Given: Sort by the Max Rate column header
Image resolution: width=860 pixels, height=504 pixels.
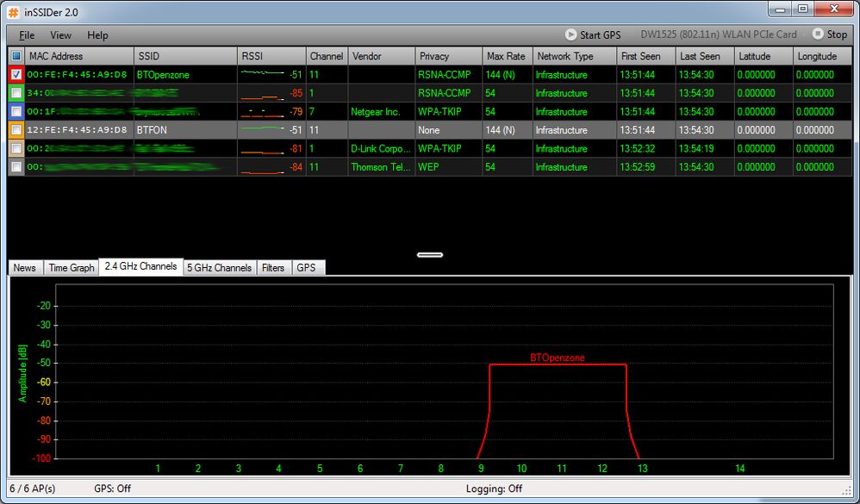Looking at the screenshot, I should [508, 56].
